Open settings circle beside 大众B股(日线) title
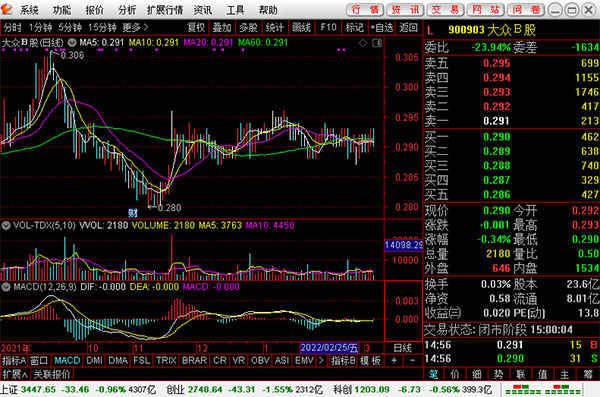Screen dimensions: 600x397 click(x=72, y=42)
